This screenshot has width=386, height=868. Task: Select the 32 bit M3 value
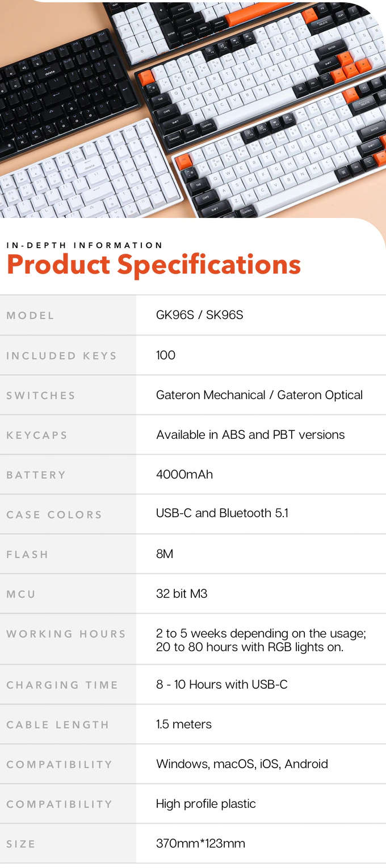tap(181, 594)
